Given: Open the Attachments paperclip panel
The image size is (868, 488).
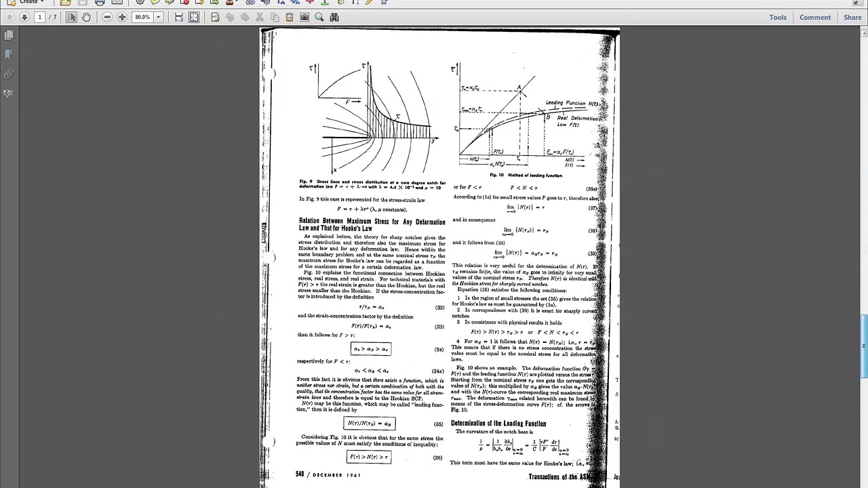Looking at the screenshot, I should point(9,74).
